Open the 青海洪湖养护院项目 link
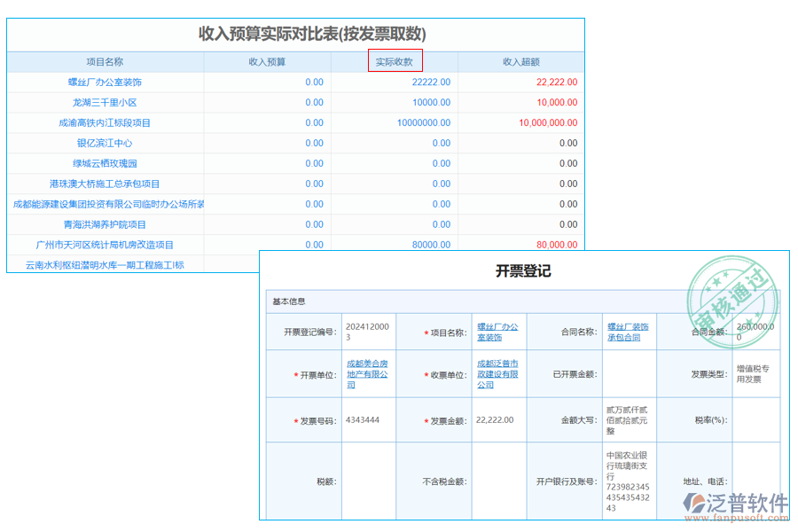 (x=105, y=224)
